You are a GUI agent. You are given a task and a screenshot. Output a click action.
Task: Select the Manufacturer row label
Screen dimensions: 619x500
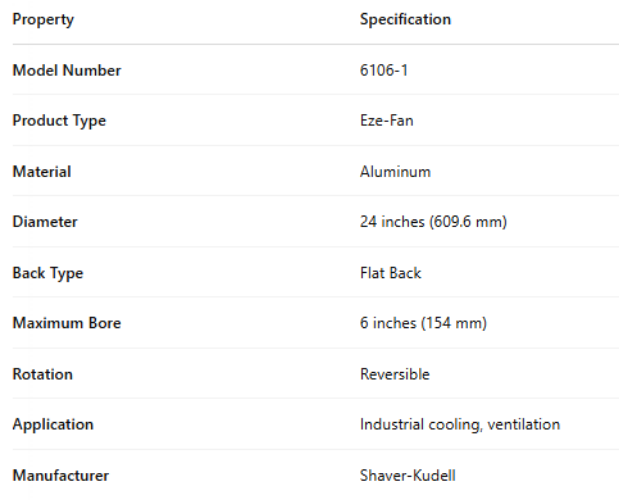coord(60,475)
